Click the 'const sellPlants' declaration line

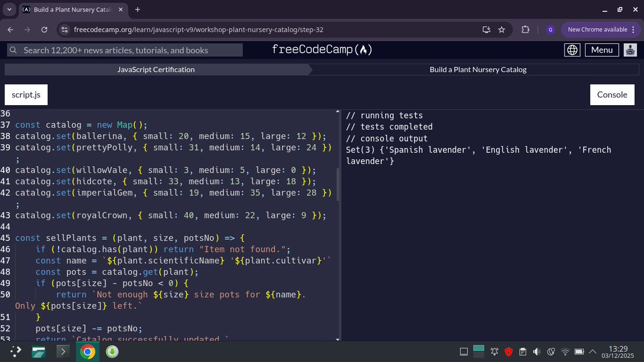pos(129,238)
